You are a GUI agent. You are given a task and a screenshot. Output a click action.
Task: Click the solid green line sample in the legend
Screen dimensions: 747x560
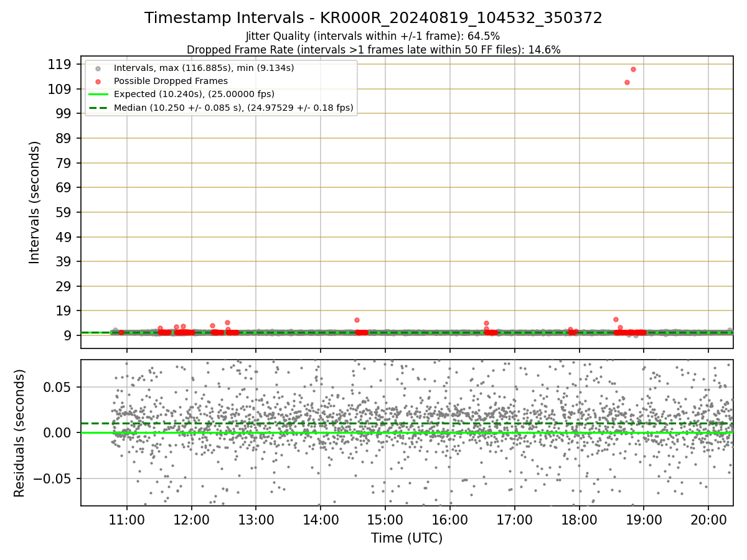point(98,94)
